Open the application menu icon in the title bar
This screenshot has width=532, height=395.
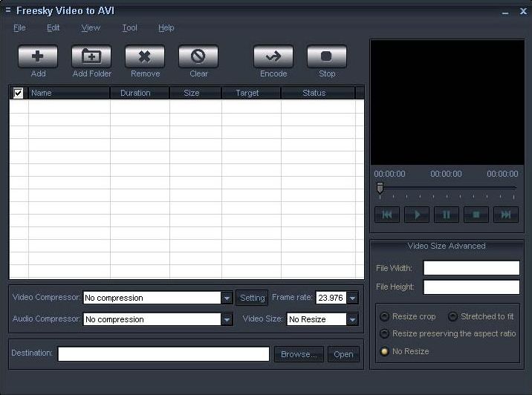(x=8, y=10)
